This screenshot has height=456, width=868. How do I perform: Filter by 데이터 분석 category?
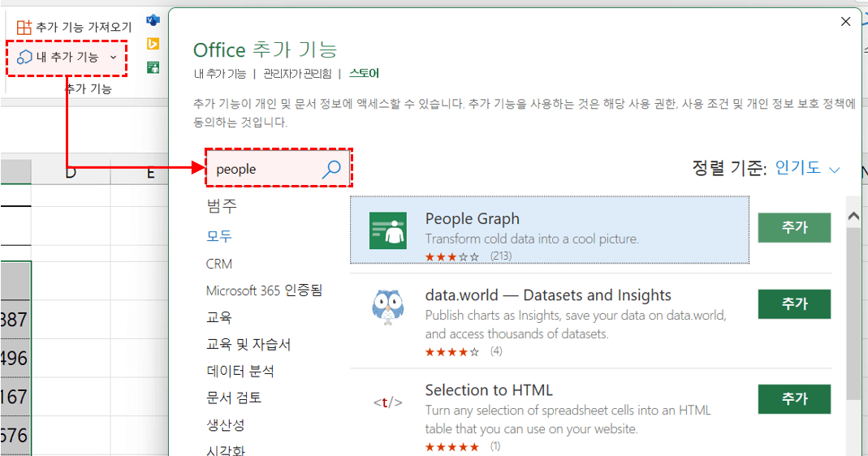240,371
